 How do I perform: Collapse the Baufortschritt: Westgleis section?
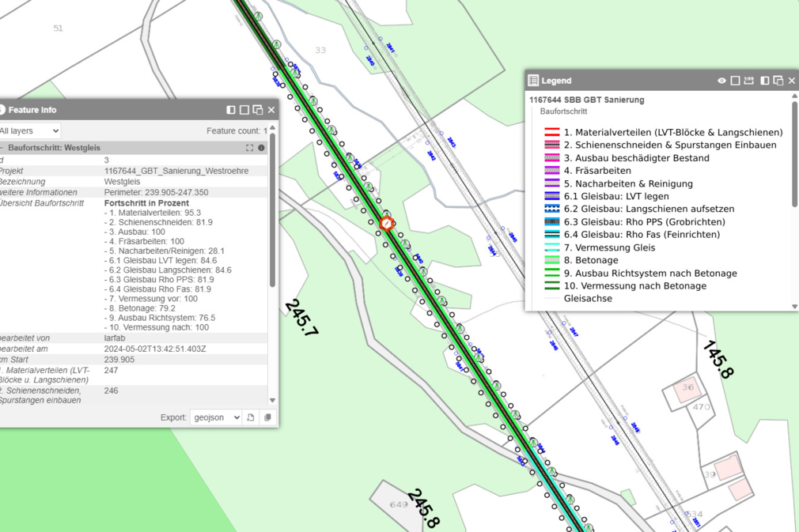[x=2, y=148]
